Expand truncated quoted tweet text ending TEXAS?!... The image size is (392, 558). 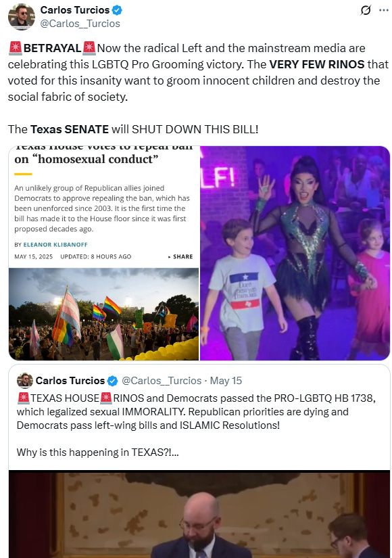pos(97,452)
